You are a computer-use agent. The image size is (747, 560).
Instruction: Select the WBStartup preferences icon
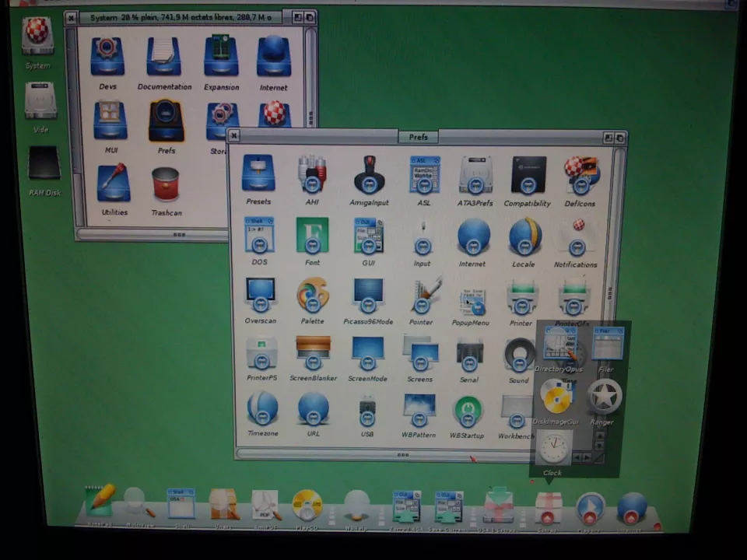coord(467,410)
